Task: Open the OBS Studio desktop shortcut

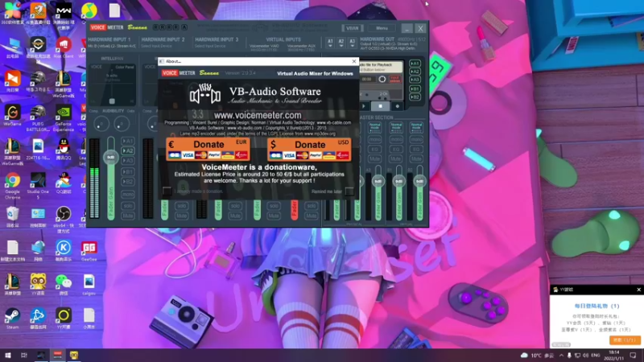Action: (64, 217)
